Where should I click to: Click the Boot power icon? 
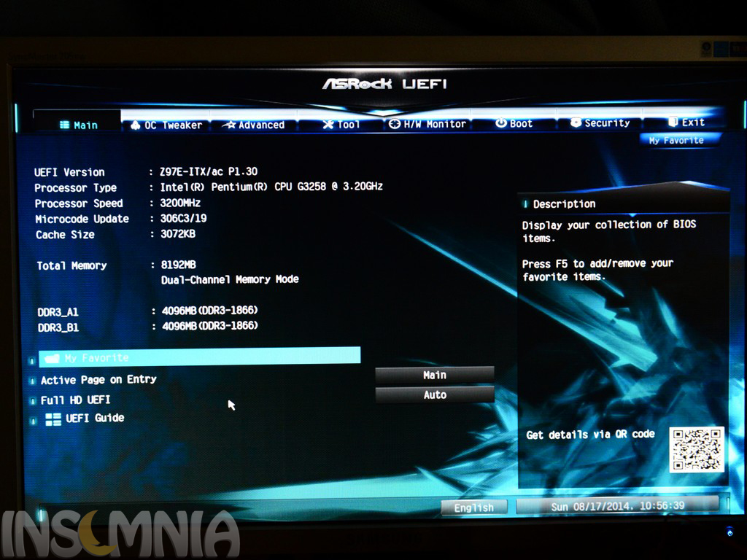[500, 122]
